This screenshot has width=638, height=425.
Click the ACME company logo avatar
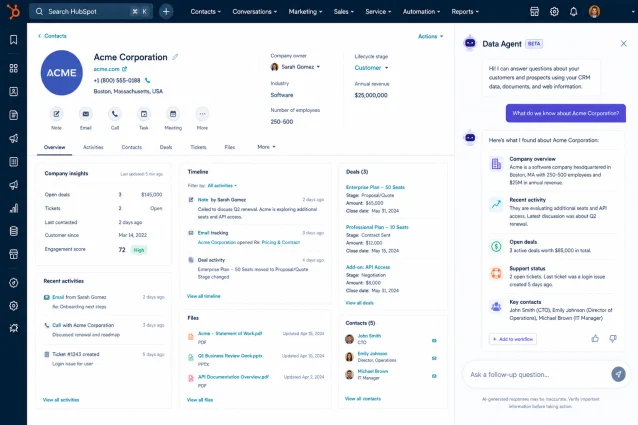coord(62,73)
